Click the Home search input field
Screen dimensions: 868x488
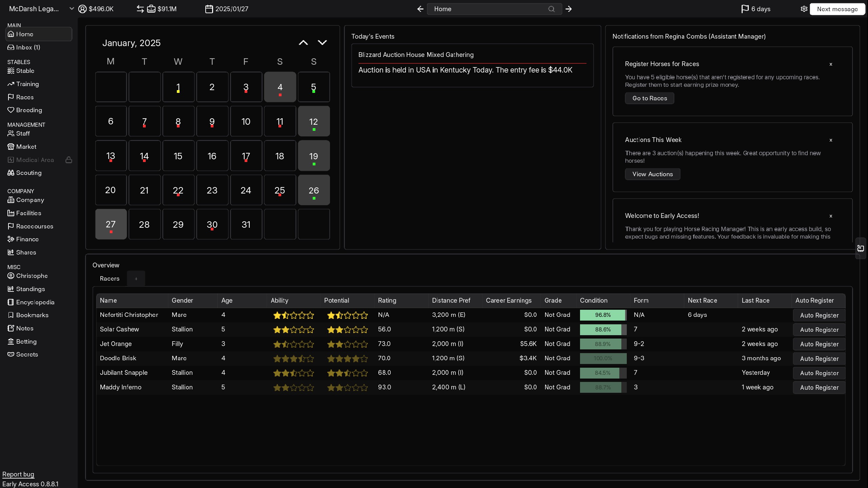point(488,9)
